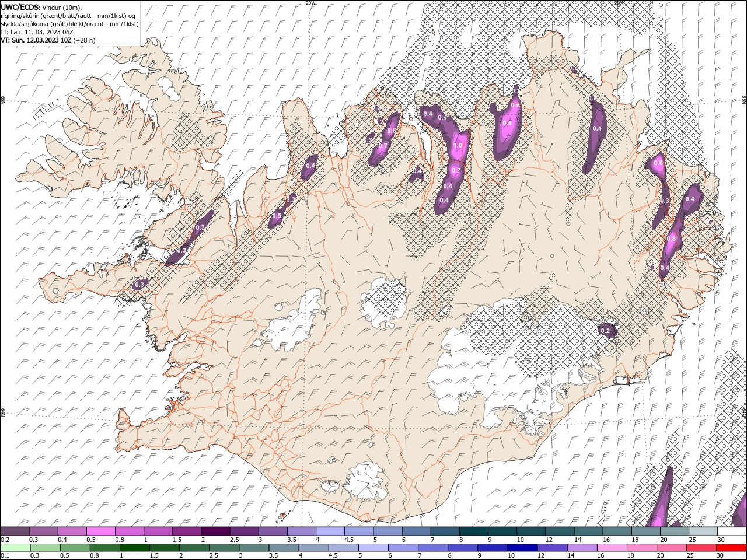Click the 'slydda/snjókoma' legend description line

pos(69,24)
